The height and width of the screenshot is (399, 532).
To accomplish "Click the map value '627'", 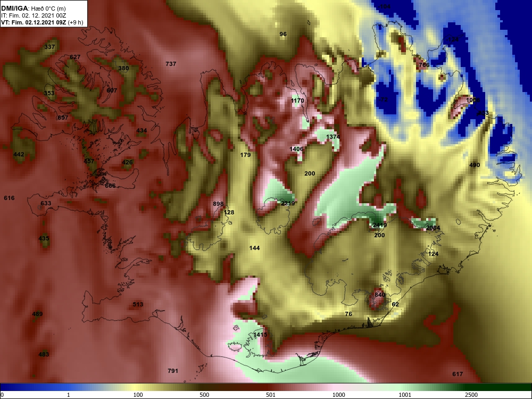I will tap(75, 57).
